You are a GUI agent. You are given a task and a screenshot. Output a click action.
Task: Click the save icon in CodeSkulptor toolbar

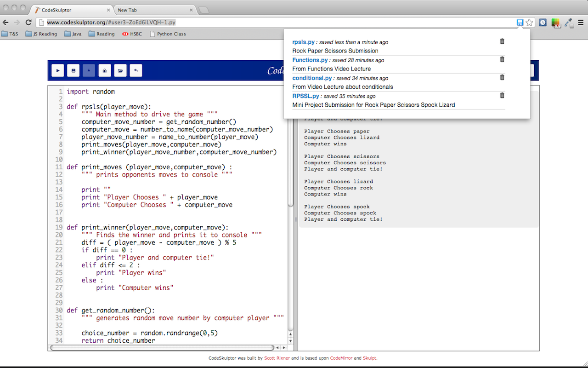73,70
